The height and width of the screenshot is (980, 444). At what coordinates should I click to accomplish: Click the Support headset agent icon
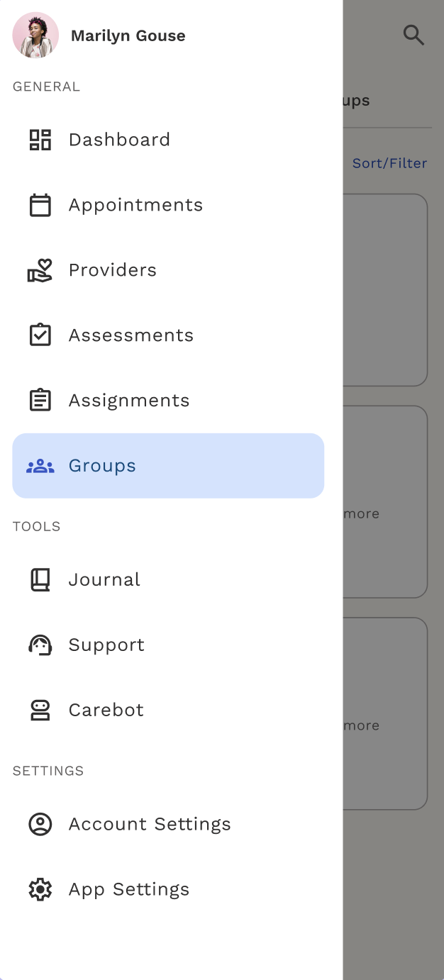tap(40, 645)
